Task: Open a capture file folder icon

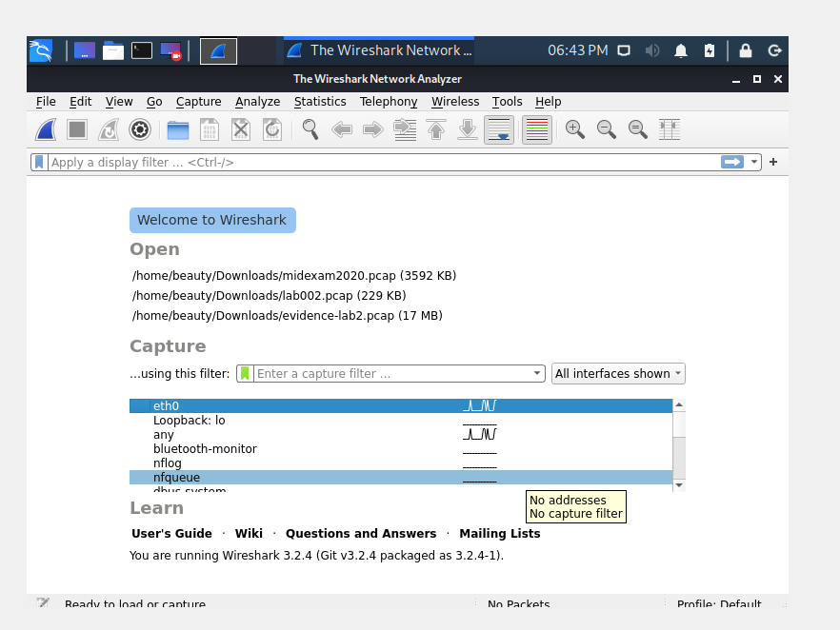Action: [178, 130]
